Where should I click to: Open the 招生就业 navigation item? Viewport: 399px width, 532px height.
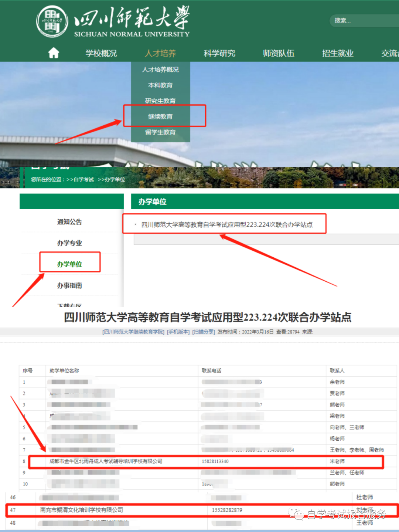click(338, 53)
